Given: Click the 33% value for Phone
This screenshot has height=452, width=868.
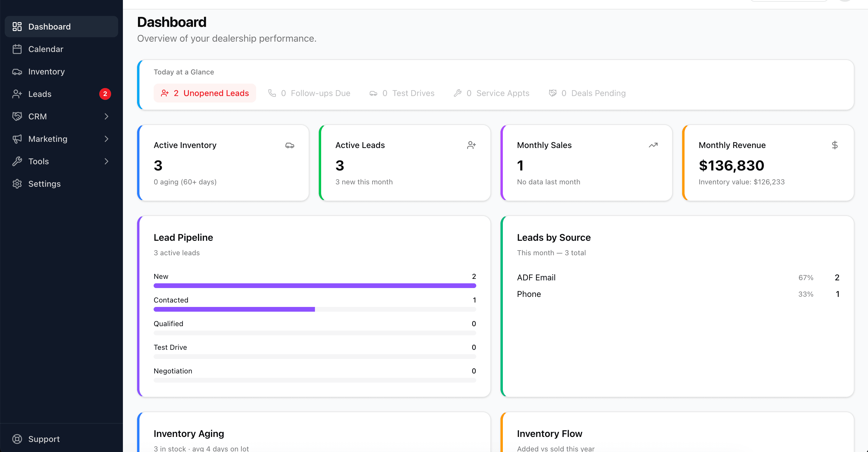Looking at the screenshot, I should point(806,294).
